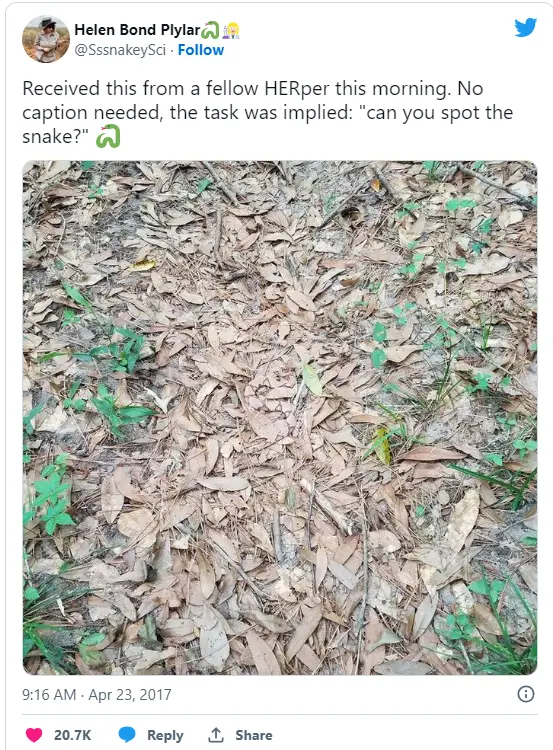The width and height of the screenshot is (553, 750).
Task: Click the blue Twitter bird logo
Action: (525, 28)
